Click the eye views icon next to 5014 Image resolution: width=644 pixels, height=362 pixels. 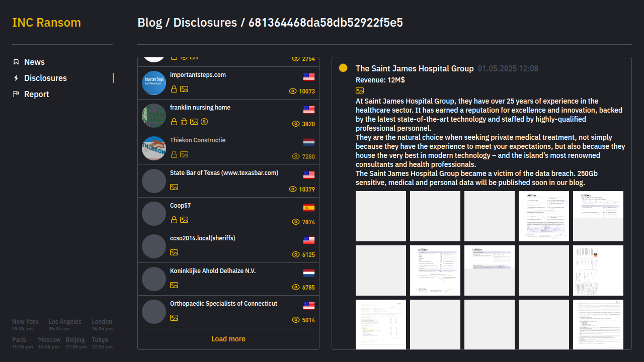296,320
